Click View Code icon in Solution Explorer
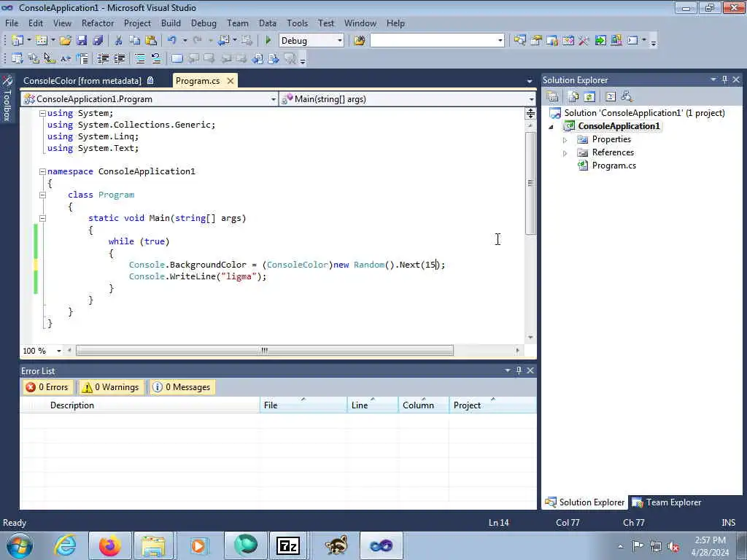The height and width of the screenshot is (560, 747). 611,97
